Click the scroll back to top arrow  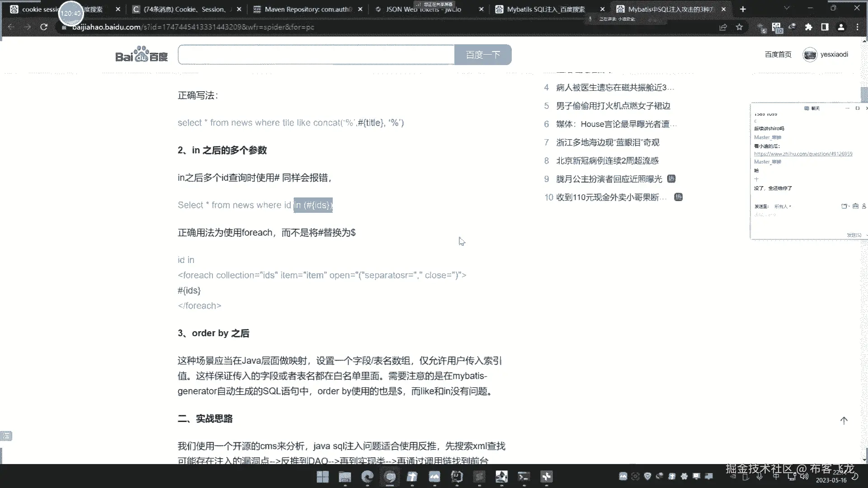click(844, 421)
